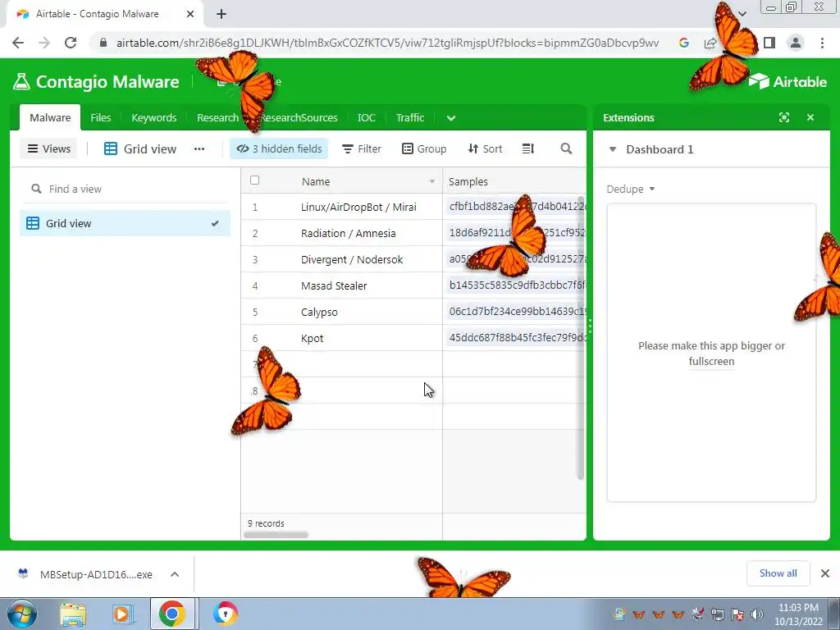Image resolution: width=840 pixels, height=630 pixels.
Task: Switch to the Keywords table tab
Action: pos(153,117)
